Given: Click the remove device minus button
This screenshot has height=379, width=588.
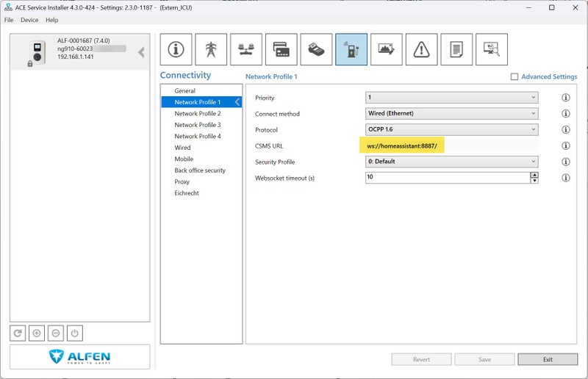Looking at the screenshot, I should coord(56,333).
